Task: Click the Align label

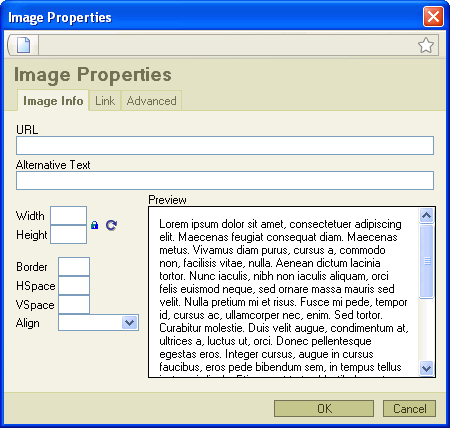Action: [x=28, y=323]
